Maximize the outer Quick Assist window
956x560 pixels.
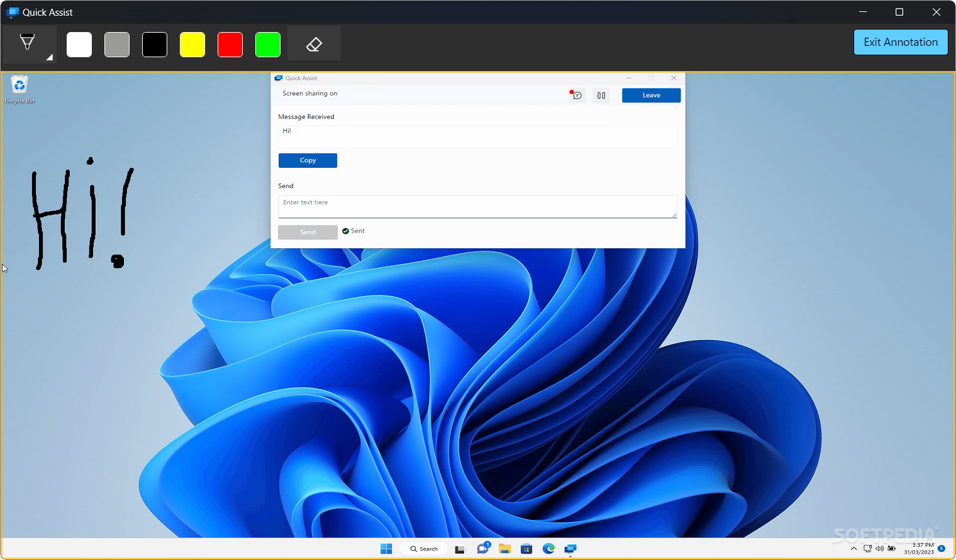click(899, 12)
